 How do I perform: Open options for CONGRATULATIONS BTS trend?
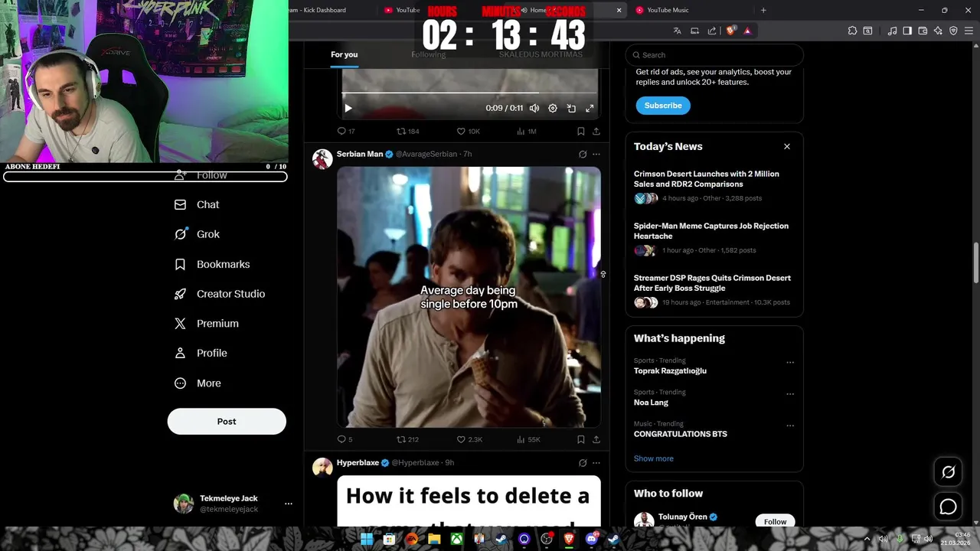[790, 425]
